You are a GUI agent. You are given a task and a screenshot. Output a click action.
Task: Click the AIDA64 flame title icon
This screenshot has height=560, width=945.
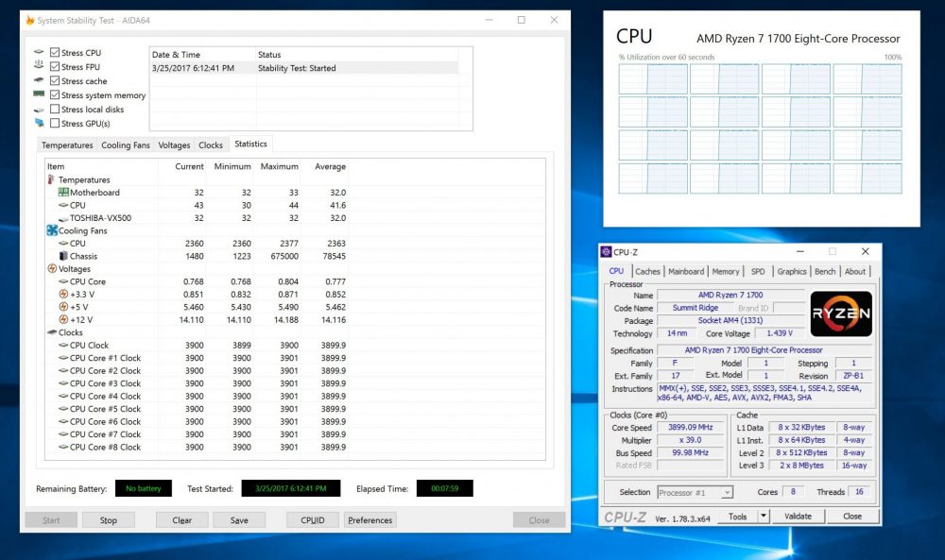click(x=30, y=21)
